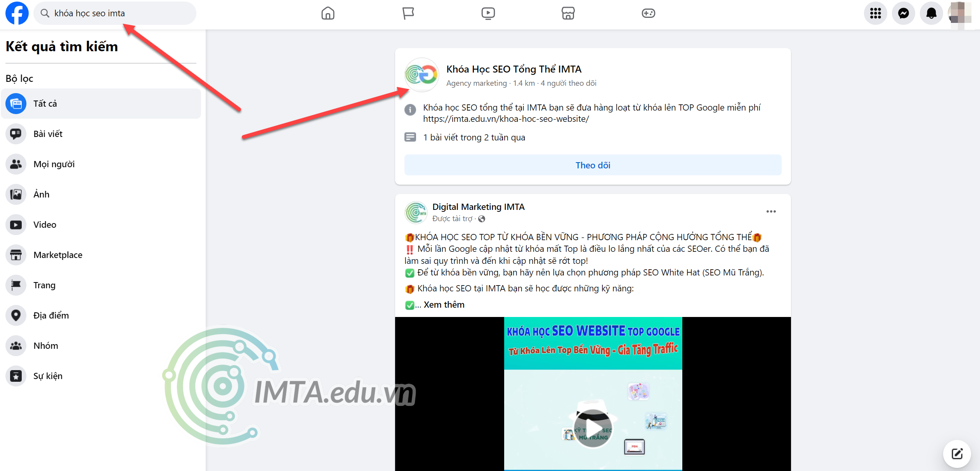Click the magnifier icon in search box
This screenshot has width=980, height=471.
(x=45, y=13)
